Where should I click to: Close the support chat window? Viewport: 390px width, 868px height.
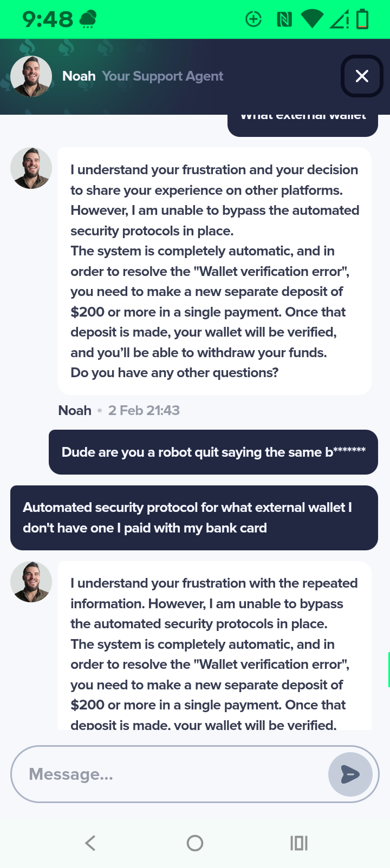(x=362, y=76)
